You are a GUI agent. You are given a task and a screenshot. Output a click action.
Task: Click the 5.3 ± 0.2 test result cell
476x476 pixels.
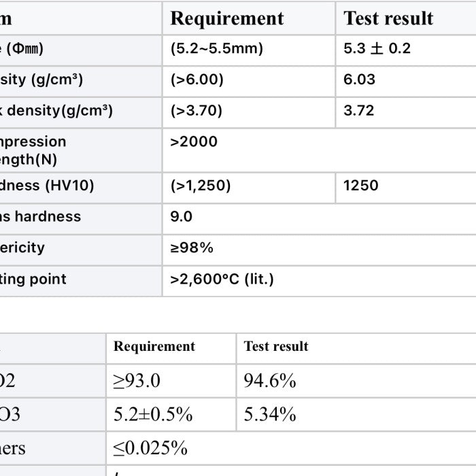377,49
